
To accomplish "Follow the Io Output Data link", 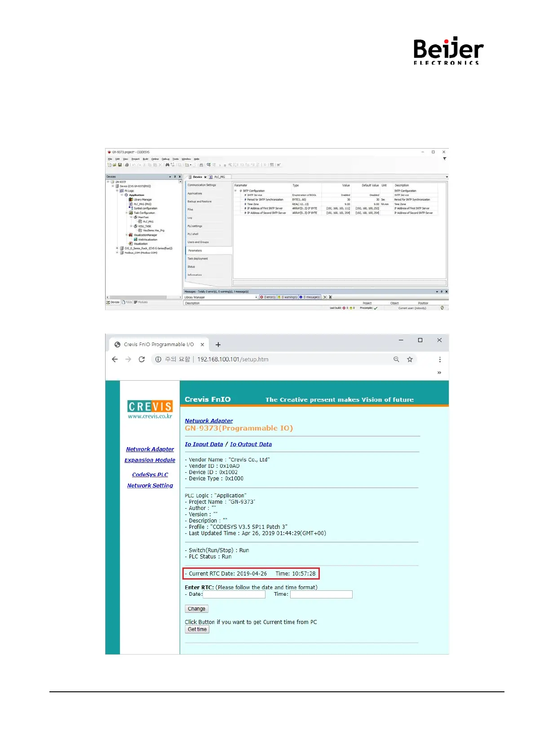I will 251,444.
